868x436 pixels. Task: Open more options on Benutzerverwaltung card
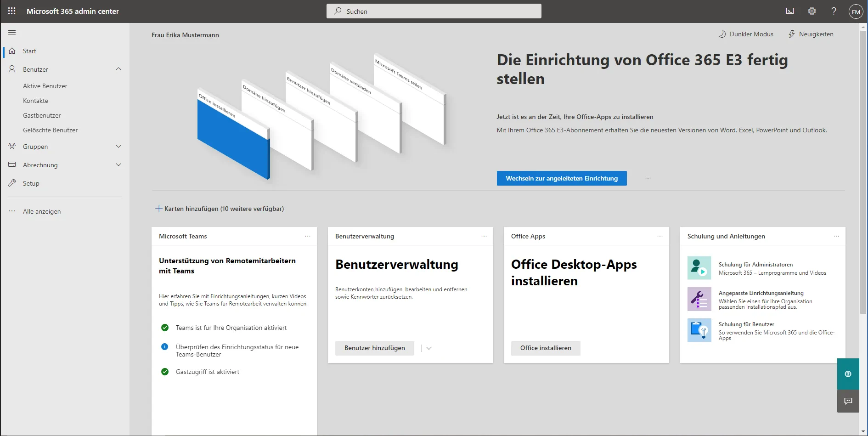point(484,236)
